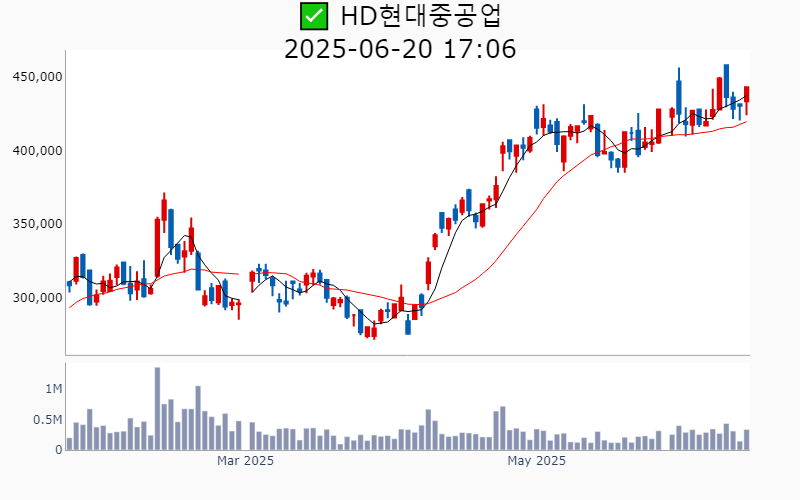Click the 450,000 price axis label
800x500 pixels.
[37, 77]
